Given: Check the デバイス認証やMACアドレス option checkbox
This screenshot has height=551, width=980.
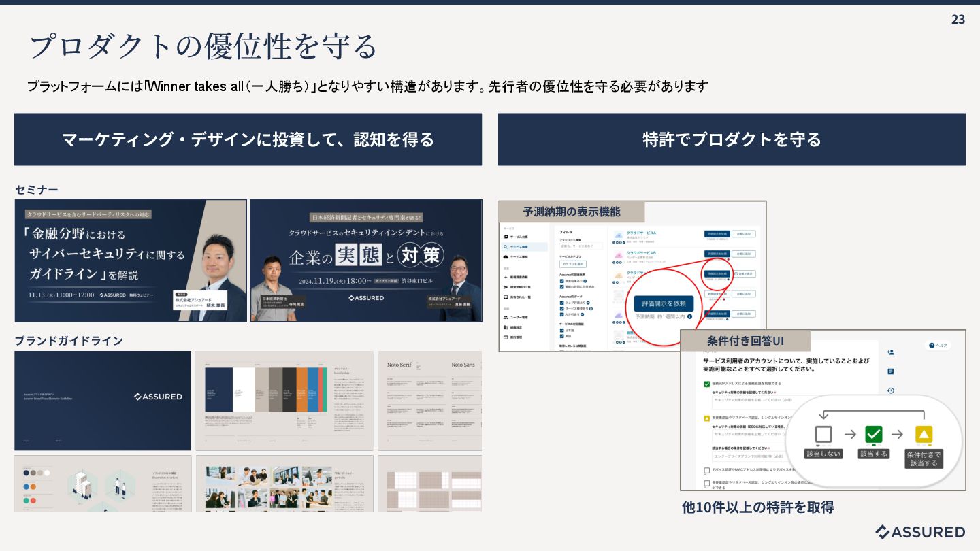Looking at the screenshot, I should click(707, 470).
